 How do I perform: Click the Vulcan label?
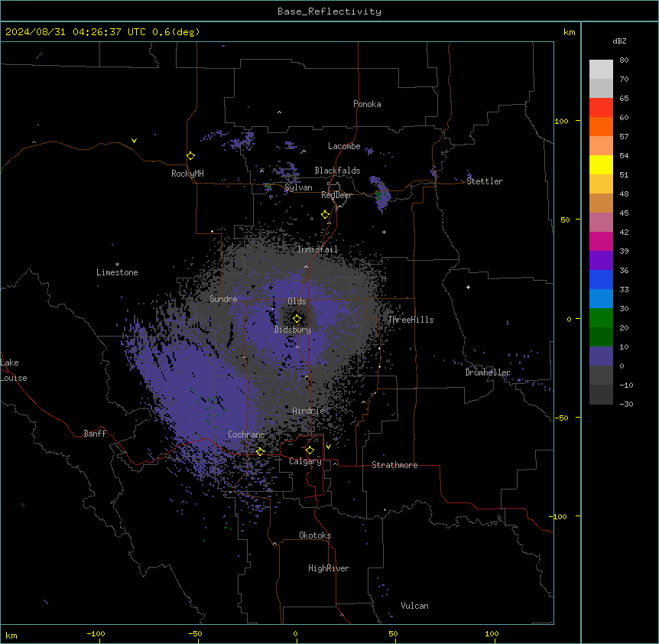[x=415, y=606]
